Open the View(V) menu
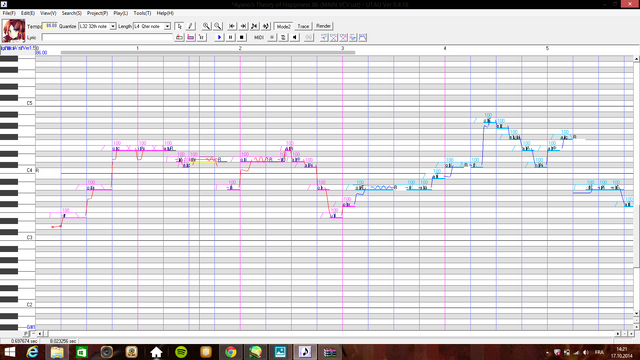Image resolution: width=640 pixels, height=360 pixels. (48, 13)
